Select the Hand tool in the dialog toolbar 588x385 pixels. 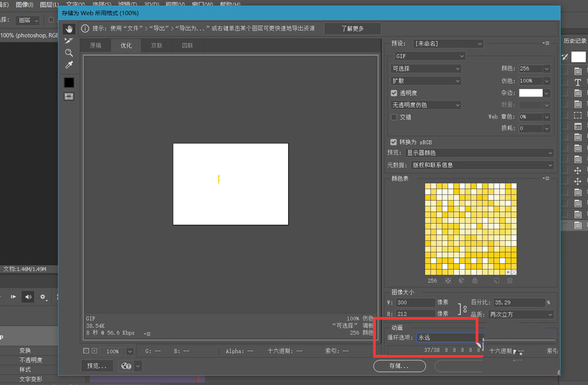click(x=69, y=28)
